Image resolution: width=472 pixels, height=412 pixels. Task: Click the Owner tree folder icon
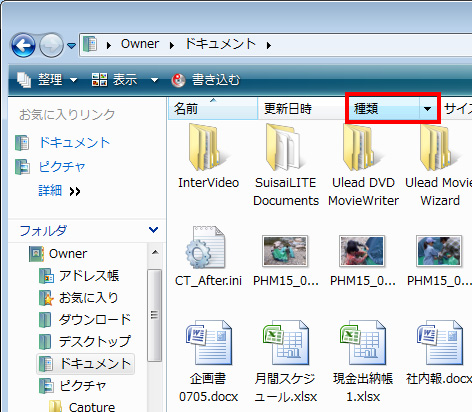36,254
